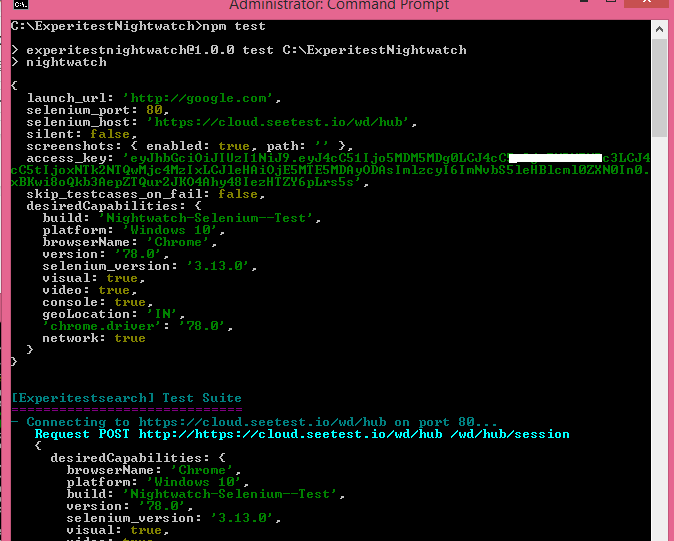Click the "'chrome.driver': '78.0'" line

138,327
